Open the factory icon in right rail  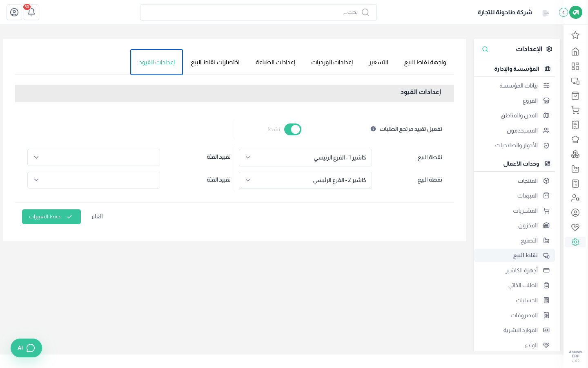coord(575,169)
